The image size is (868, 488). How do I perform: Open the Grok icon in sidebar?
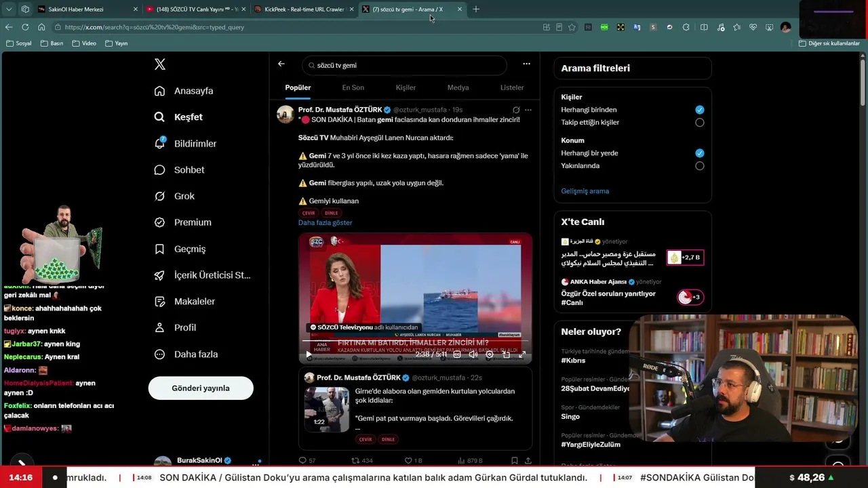pyautogui.click(x=159, y=196)
